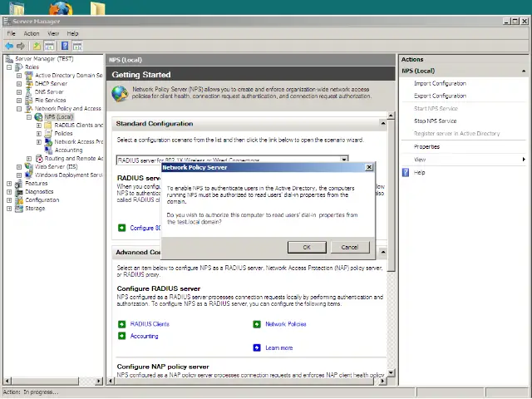This screenshot has width=532, height=399.
Task: Expand the DHCP Server node
Action: tap(19, 84)
